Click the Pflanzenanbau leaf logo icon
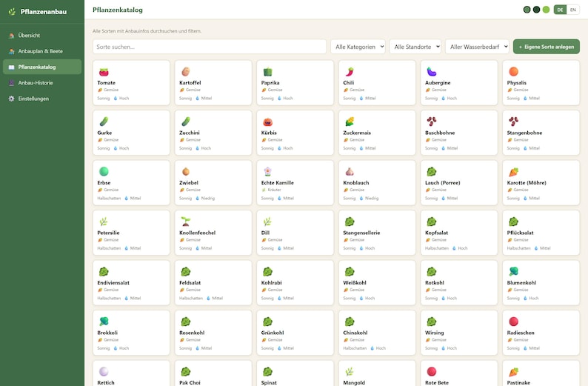The image size is (588, 386). (x=12, y=12)
